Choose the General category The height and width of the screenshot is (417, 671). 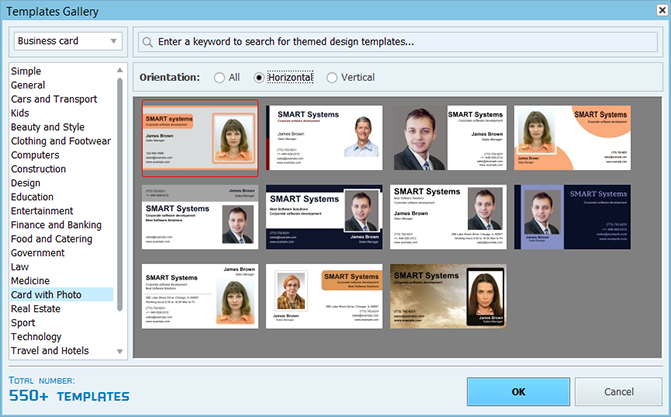pos(28,85)
